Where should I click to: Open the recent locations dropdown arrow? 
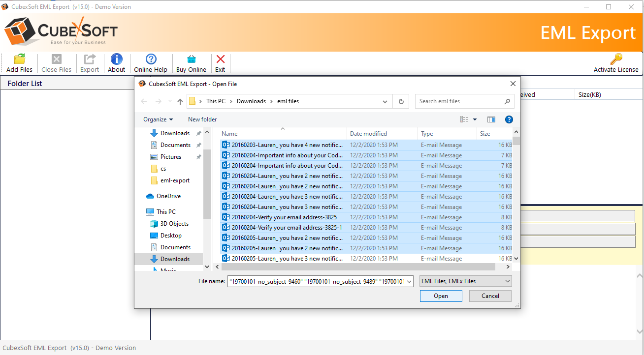pyautogui.click(x=170, y=101)
